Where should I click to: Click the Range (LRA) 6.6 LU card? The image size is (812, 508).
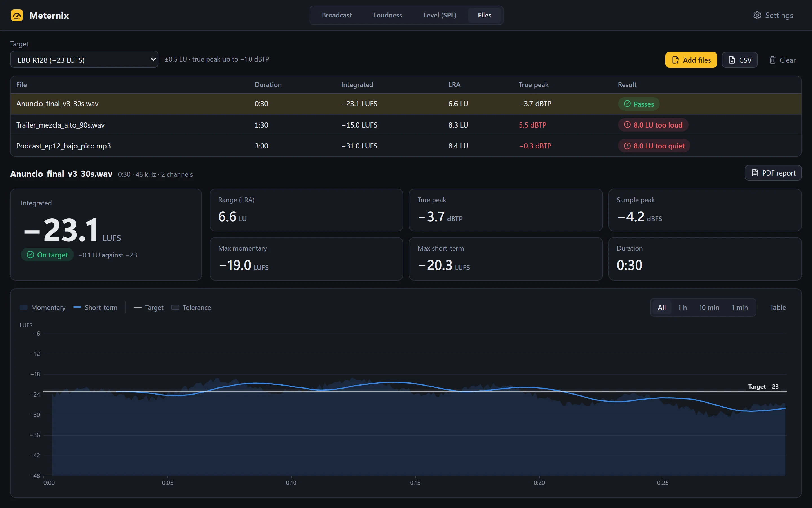306,210
